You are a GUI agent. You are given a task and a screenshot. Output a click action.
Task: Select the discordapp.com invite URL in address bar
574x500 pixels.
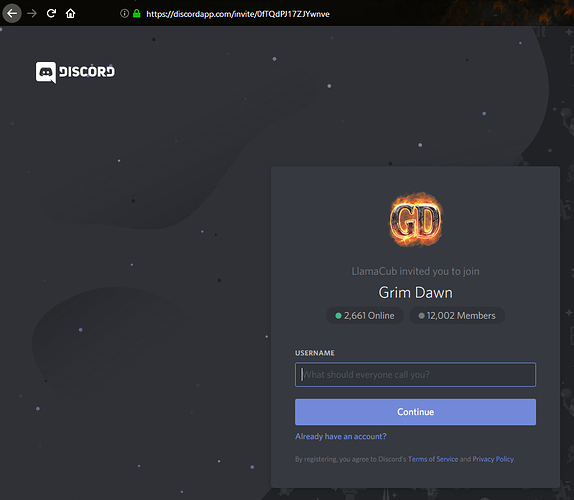pyautogui.click(x=238, y=14)
